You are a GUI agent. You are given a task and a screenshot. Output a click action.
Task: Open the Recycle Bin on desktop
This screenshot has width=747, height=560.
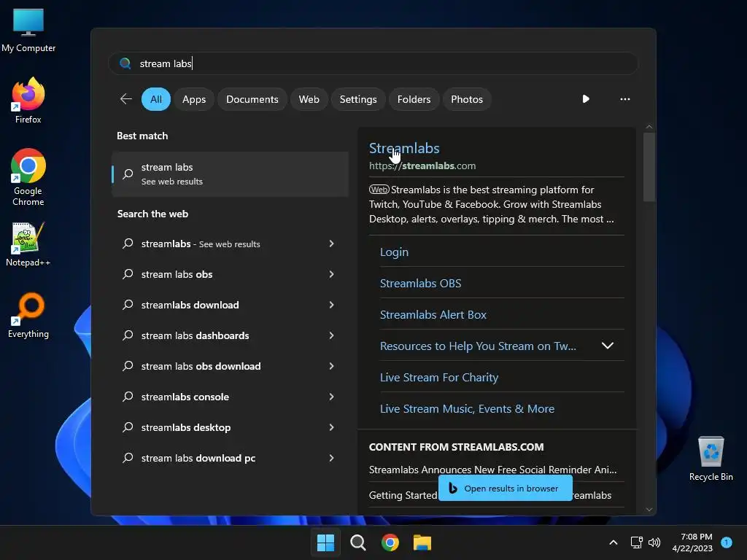(711, 458)
